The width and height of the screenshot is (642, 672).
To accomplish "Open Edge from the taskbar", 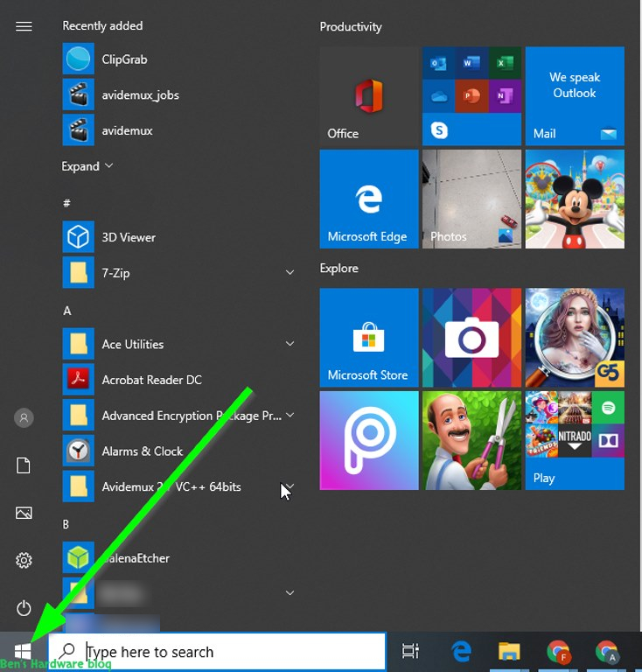I will 461,652.
